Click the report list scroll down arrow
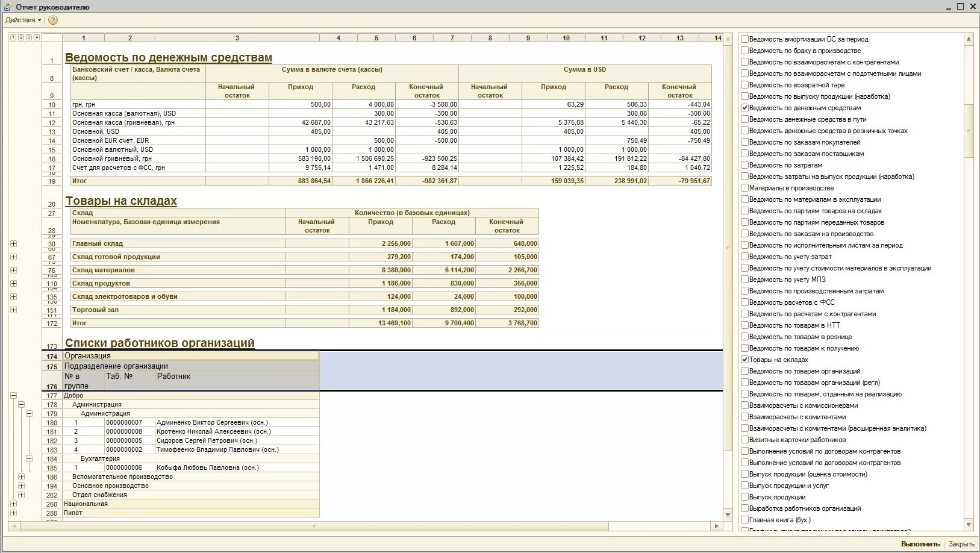 pos(969,525)
